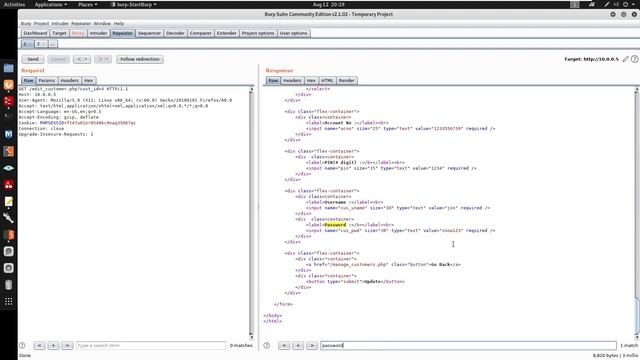This screenshot has height=360, width=640.
Task: Add new Repeater tab with ellipsis tab
Action: [53, 44]
